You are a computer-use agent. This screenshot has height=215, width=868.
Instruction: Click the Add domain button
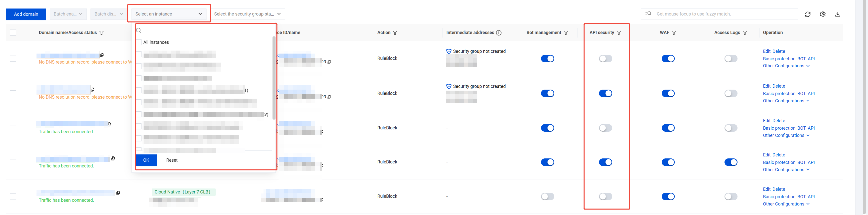(26, 14)
